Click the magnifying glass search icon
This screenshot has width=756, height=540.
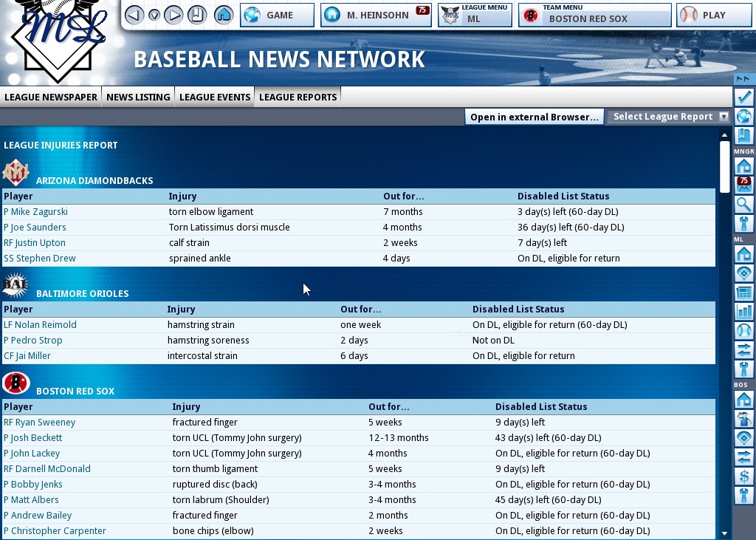tap(743, 205)
